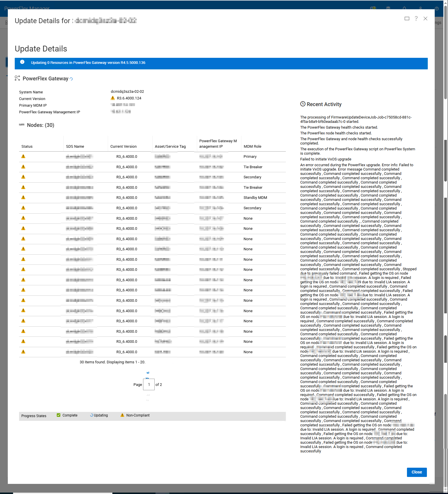Click the warning status icon in the Standby MDM row
Viewport: 448px width, 494px height.
coord(23,197)
